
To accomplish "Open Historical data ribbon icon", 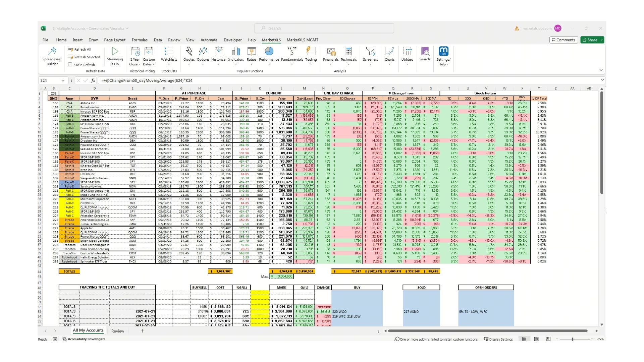I will click(219, 51).
